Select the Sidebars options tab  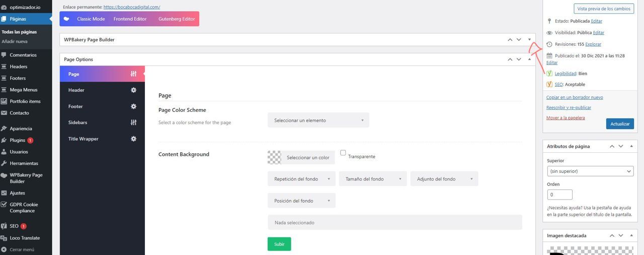tap(102, 122)
